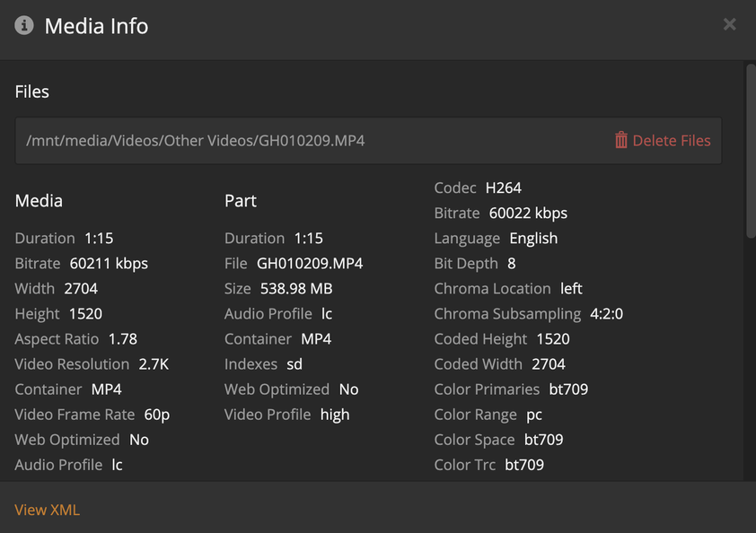Viewport: 756px width, 533px height.
Task: Select the 60211 kbps bitrate value
Action: click(x=109, y=264)
